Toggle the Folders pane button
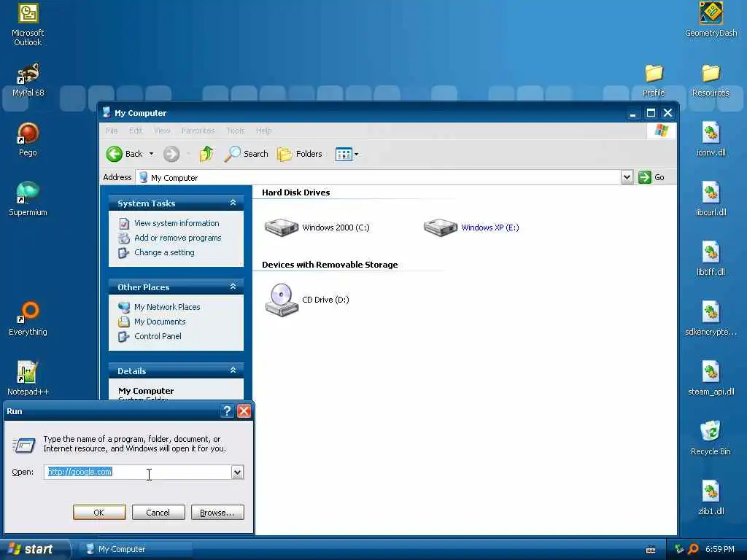The image size is (747, 560). click(x=300, y=154)
